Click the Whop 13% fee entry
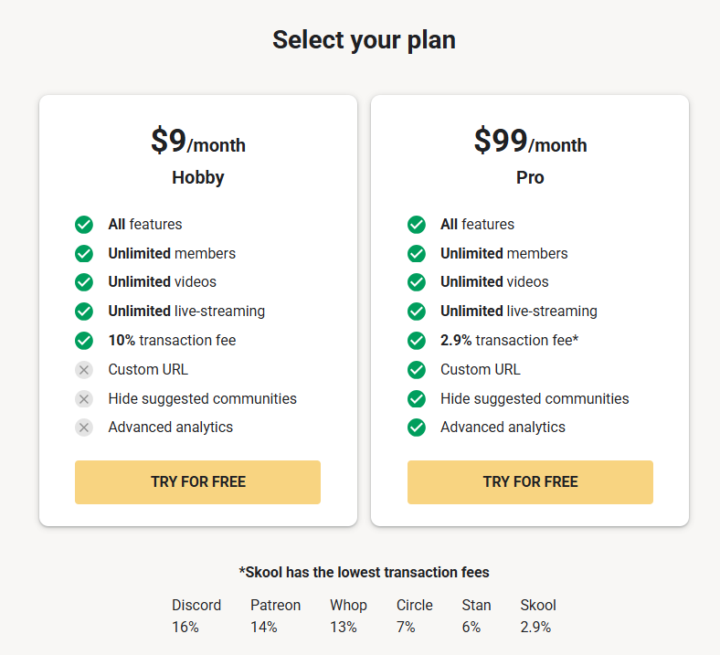The height and width of the screenshot is (655, 720). [348, 616]
